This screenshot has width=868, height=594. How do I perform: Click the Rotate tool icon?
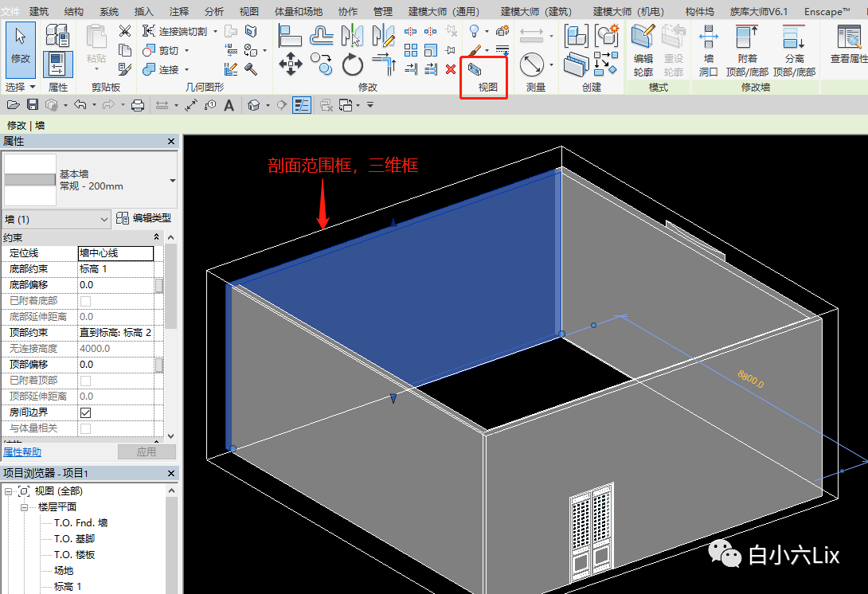pos(353,64)
